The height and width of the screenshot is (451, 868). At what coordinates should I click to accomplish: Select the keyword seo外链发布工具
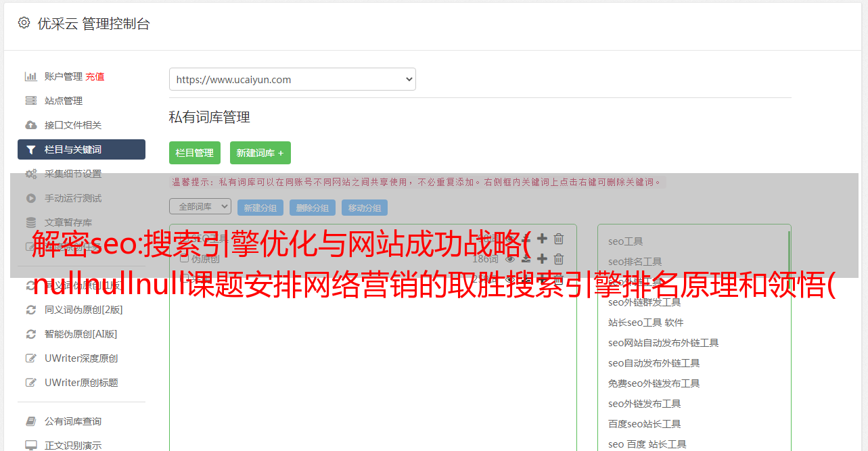[645, 404]
